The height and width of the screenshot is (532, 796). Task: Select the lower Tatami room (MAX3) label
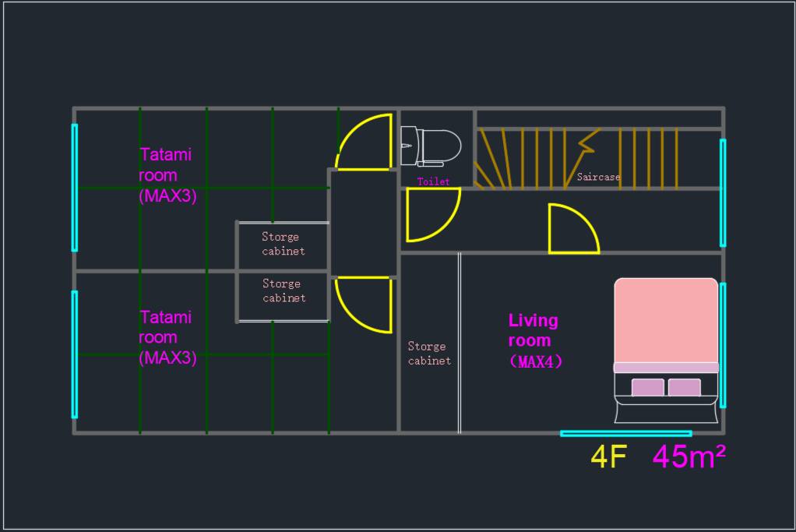pos(167,337)
